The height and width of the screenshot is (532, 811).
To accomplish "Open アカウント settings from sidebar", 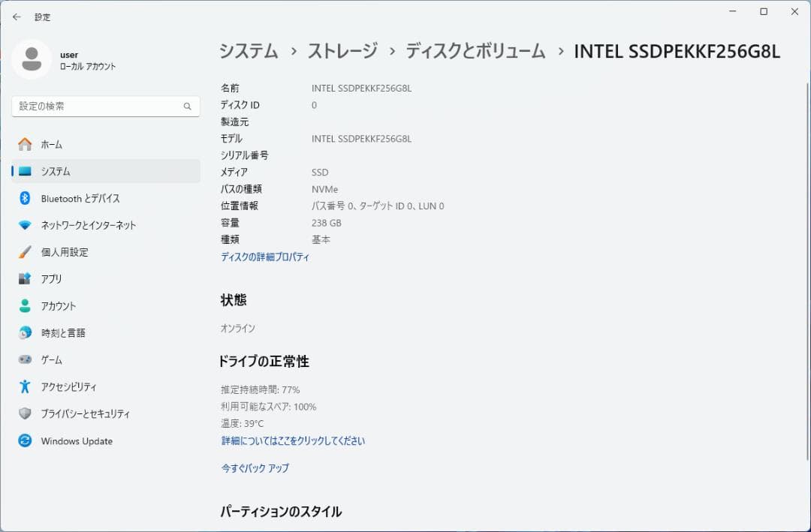I will (x=23, y=305).
